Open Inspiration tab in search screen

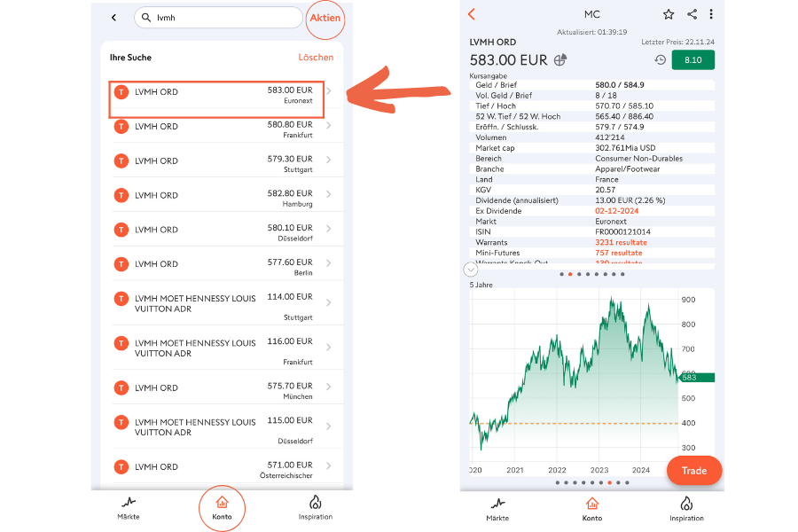(x=316, y=508)
